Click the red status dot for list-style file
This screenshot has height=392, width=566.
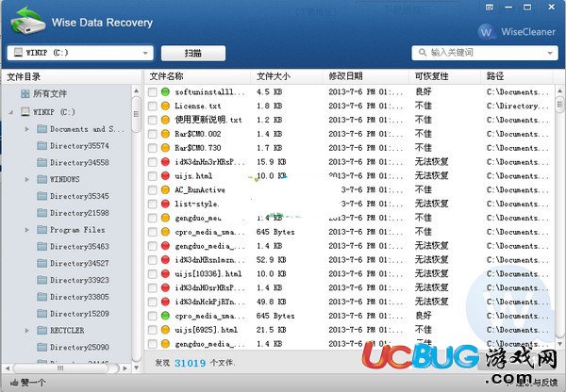point(165,204)
